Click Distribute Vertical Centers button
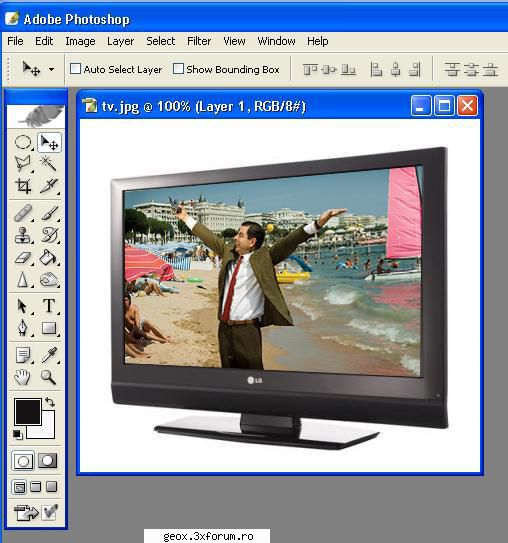This screenshot has height=543, width=508. click(x=471, y=69)
